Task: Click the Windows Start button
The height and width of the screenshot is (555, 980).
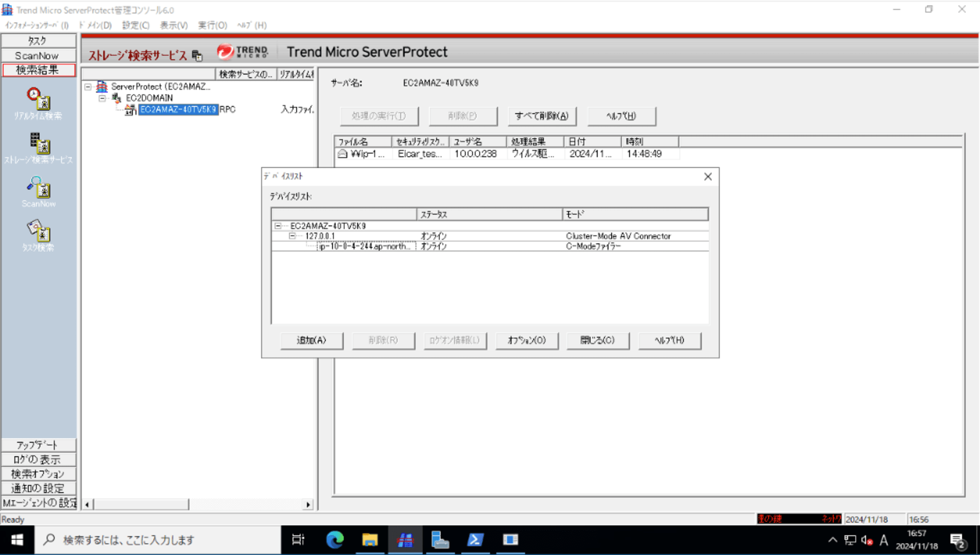Action: tap(17, 540)
